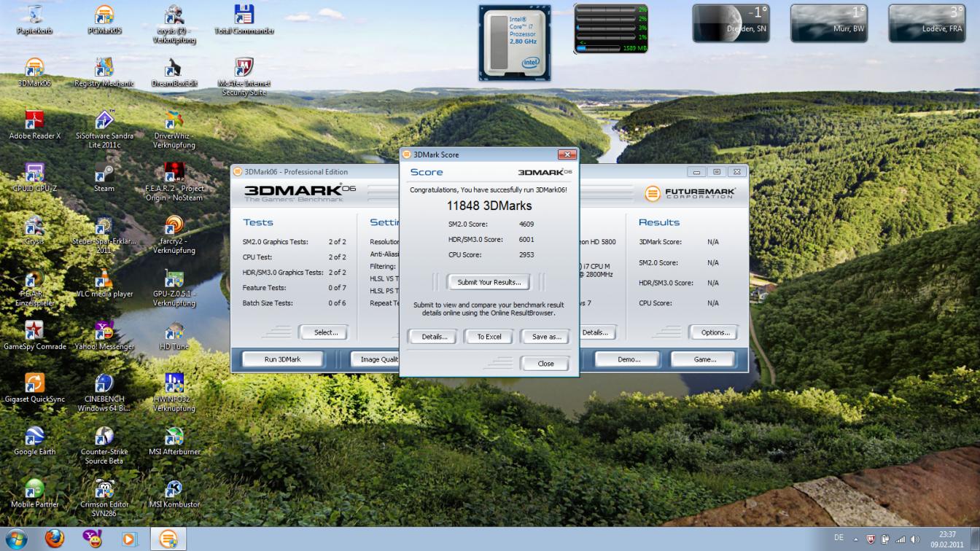Open the crysis (2) Verknüpfung shortcut

coord(174,24)
